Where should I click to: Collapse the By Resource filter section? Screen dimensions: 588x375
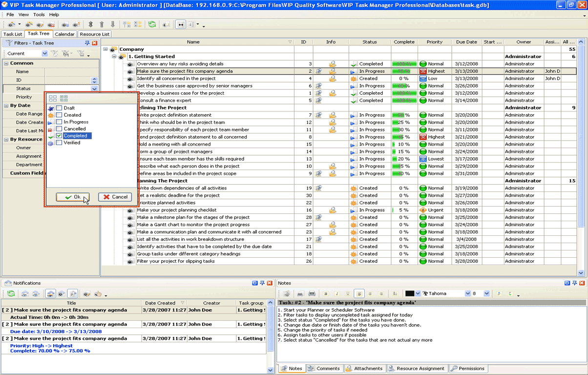(x=6, y=140)
